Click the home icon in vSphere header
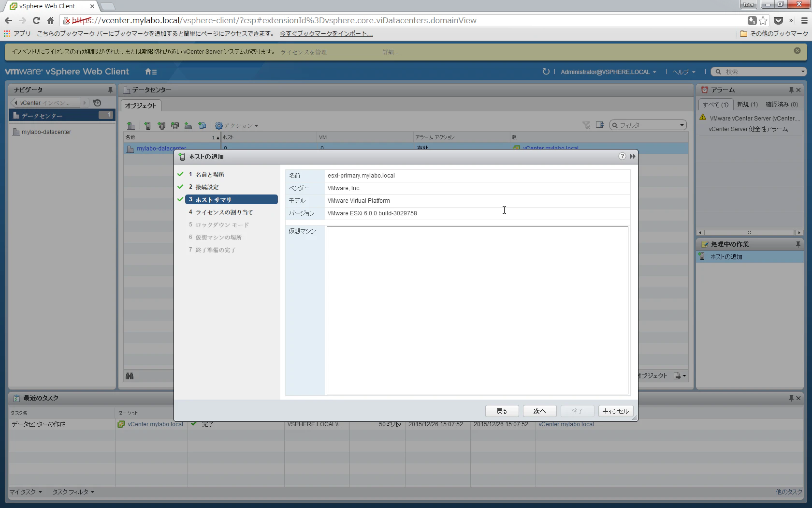 click(150, 72)
